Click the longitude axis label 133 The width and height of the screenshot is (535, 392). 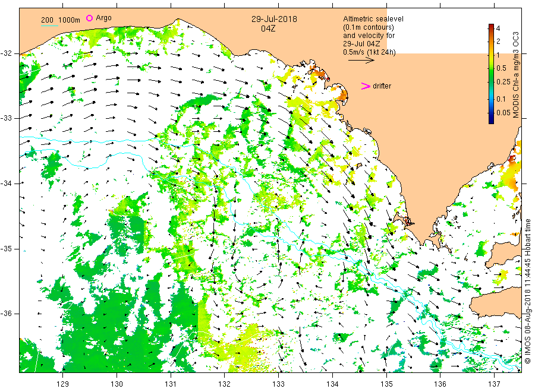pyautogui.click(x=278, y=384)
